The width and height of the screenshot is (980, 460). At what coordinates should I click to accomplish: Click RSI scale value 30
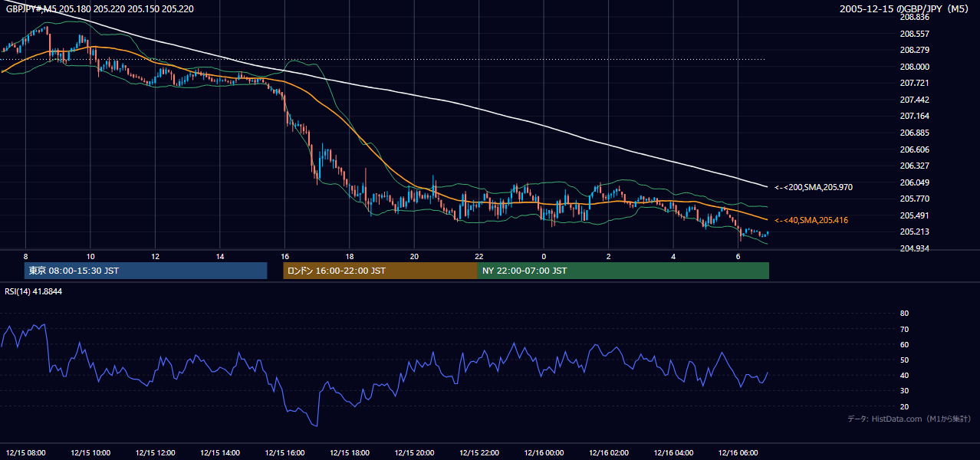(x=904, y=391)
